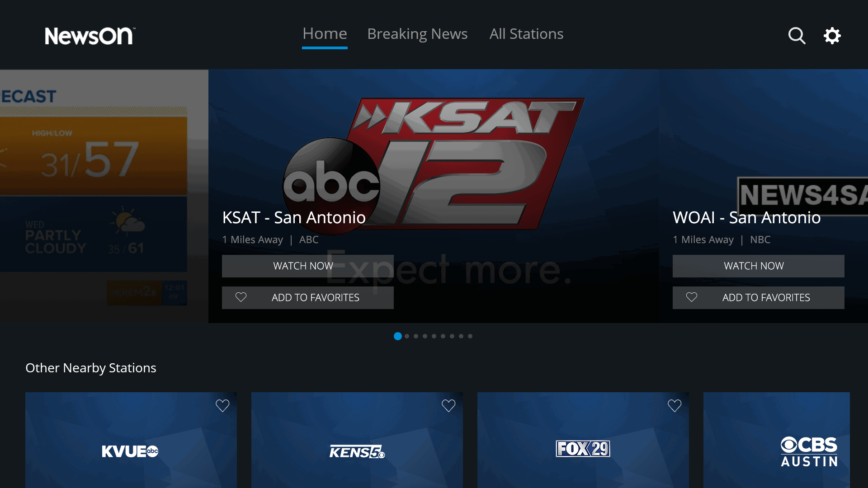Open the search magnifier icon
Screen dimensions: 868x488
click(x=797, y=35)
